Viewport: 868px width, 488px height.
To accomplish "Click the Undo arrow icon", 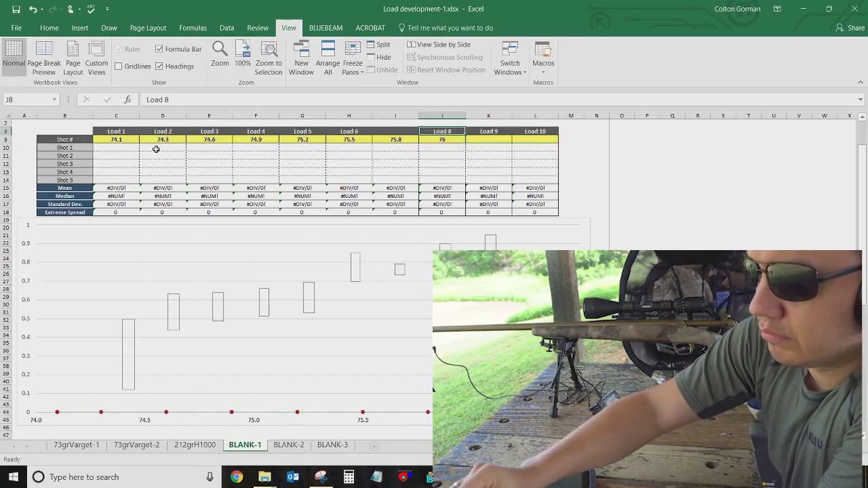I will 33,9.
